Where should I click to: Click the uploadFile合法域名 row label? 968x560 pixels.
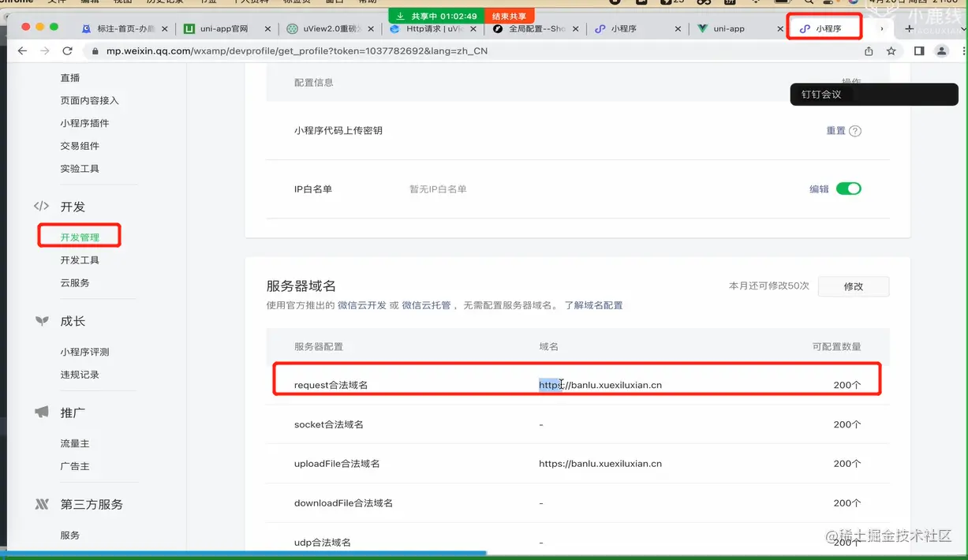point(337,464)
